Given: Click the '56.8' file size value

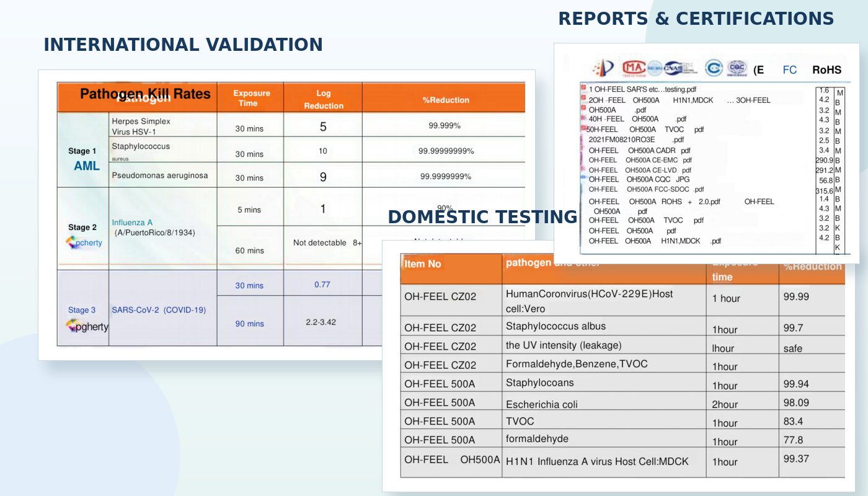Looking at the screenshot, I should [826, 180].
